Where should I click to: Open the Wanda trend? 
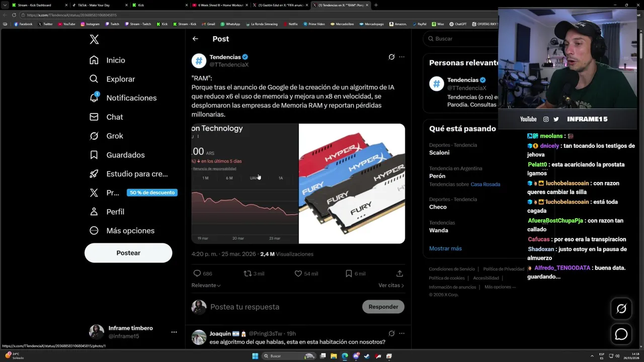point(439,230)
